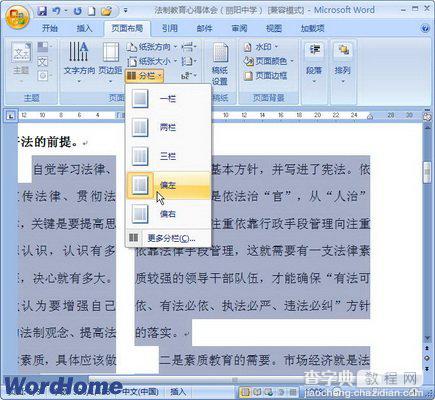Open the 引用 tab
Image resolution: width=435 pixels, height=400 pixels.
click(170, 28)
